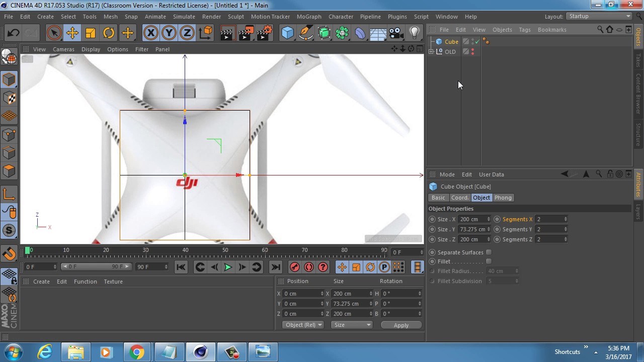Screen dimensions: 644x362
Task: Toggle X-axis lock button
Action: pos(150,34)
